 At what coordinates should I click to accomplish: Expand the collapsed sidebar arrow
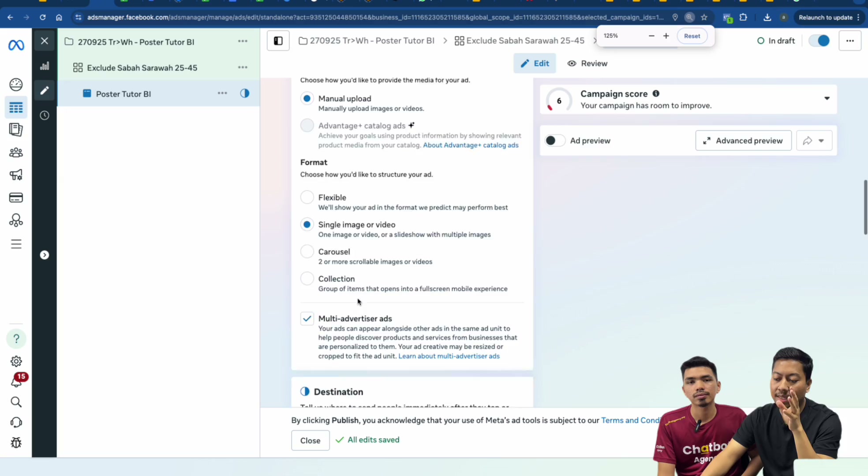coord(45,255)
